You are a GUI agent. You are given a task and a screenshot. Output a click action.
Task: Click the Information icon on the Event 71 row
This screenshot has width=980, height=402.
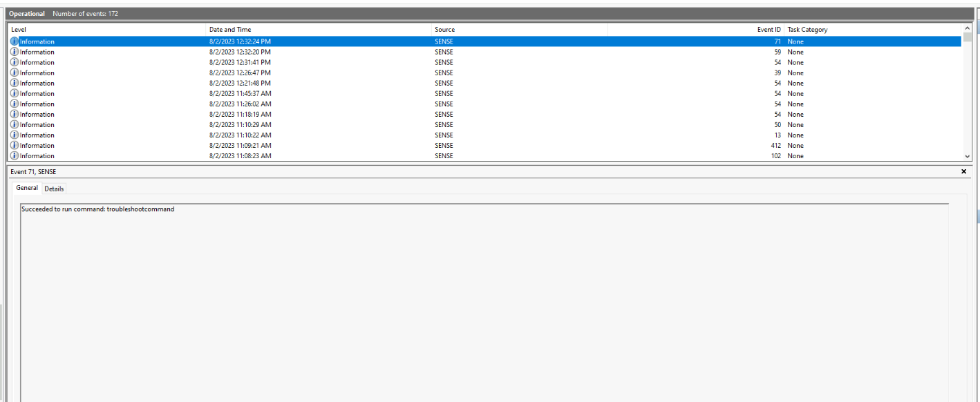pyautogui.click(x=14, y=41)
